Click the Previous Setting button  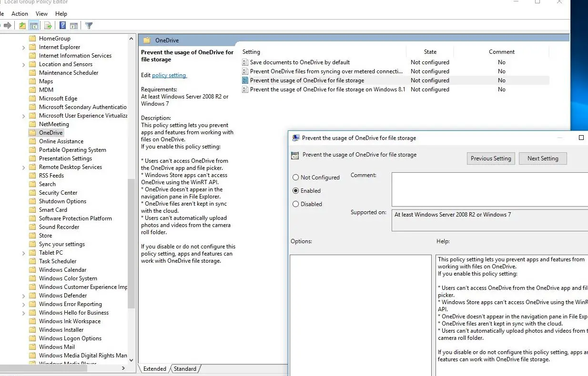[x=491, y=158]
